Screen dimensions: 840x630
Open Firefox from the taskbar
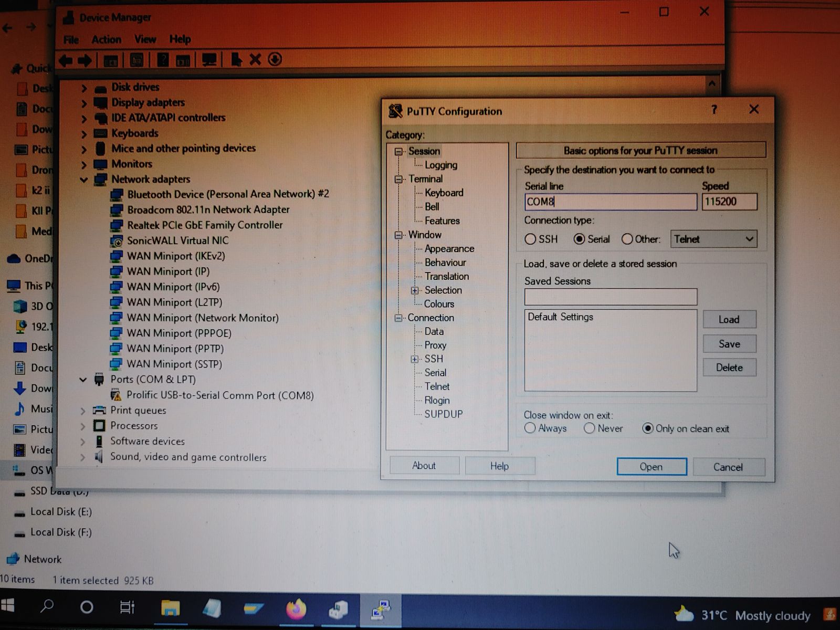coord(296,609)
